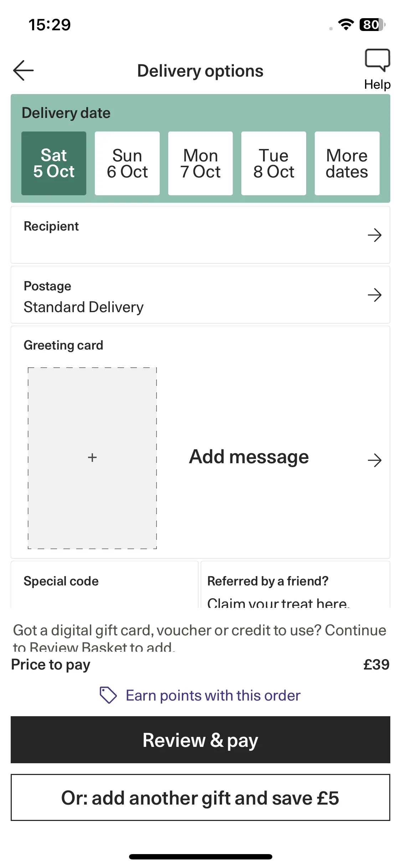Tap the Recipient row arrow icon
The height and width of the screenshot is (868, 401).
pos(375,235)
